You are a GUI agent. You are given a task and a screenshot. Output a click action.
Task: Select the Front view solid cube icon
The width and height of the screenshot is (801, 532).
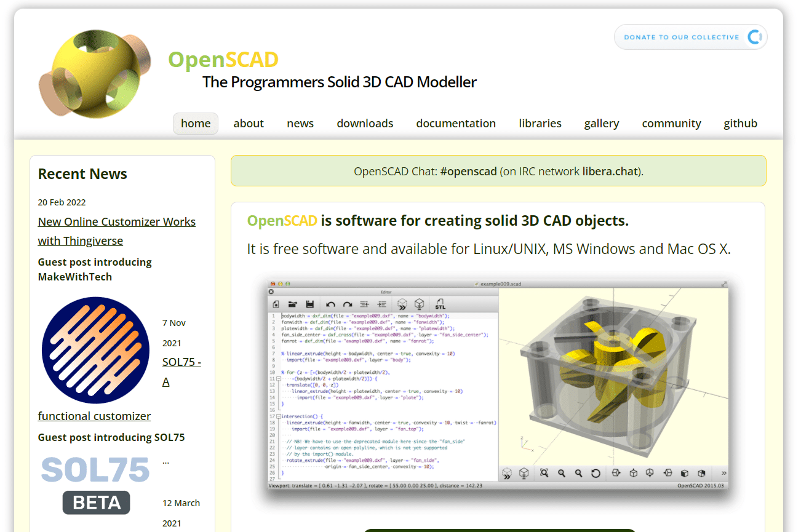point(684,473)
